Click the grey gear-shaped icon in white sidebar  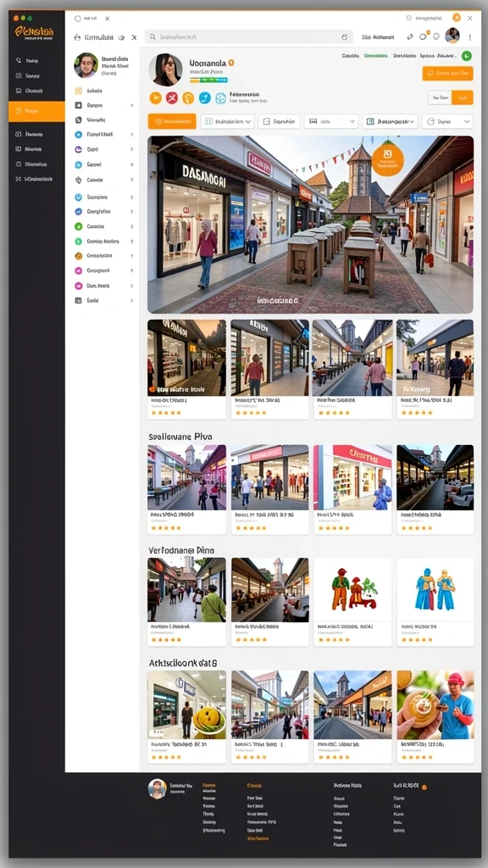click(78, 180)
